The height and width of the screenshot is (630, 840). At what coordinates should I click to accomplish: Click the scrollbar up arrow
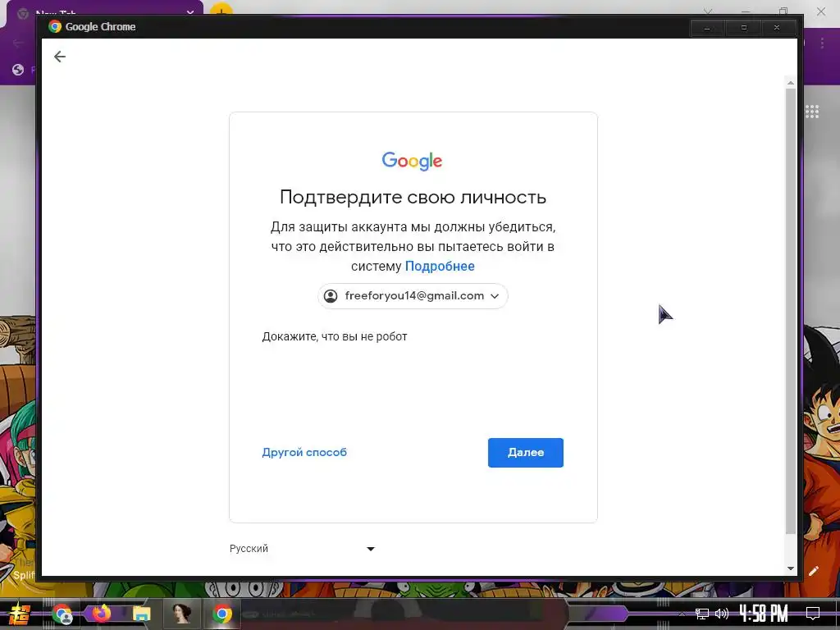[790, 83]
